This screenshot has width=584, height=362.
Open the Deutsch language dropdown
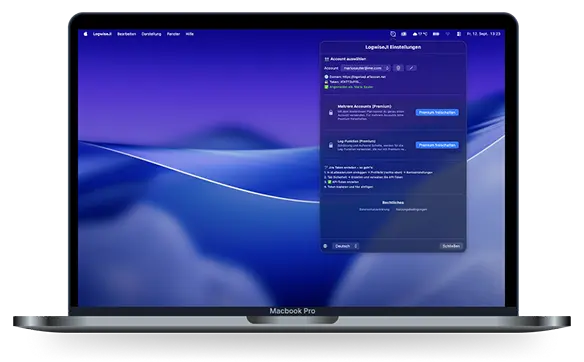pos(345,246)
